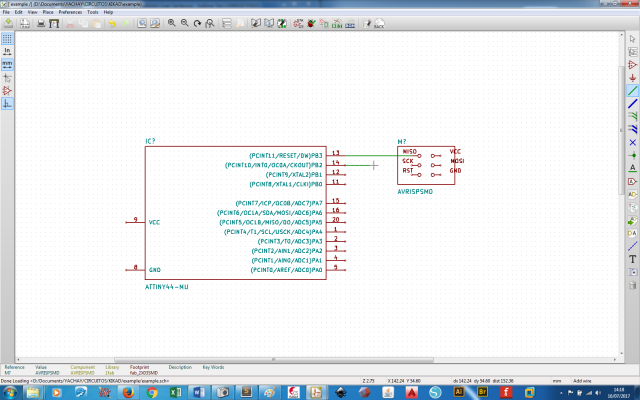Screen dimensions: 640x400
Task: Click the ATTINY44-MU component label
Action: coord(167,287)
